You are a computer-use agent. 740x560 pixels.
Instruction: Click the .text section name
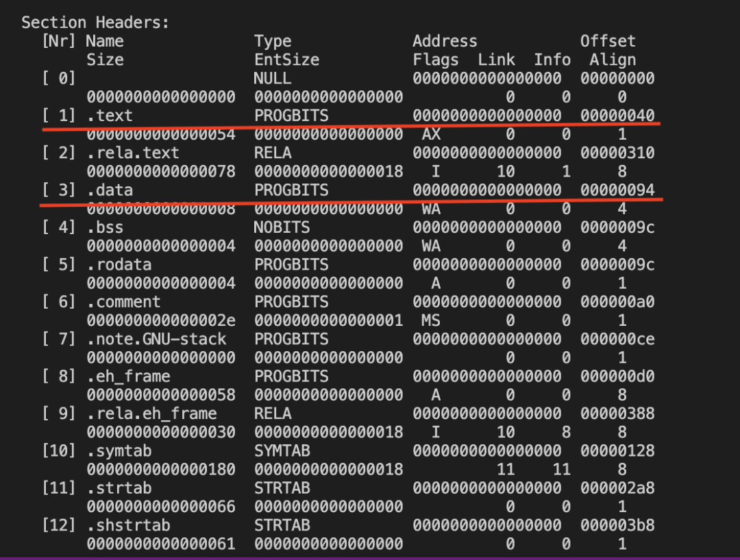click(110, 116)
